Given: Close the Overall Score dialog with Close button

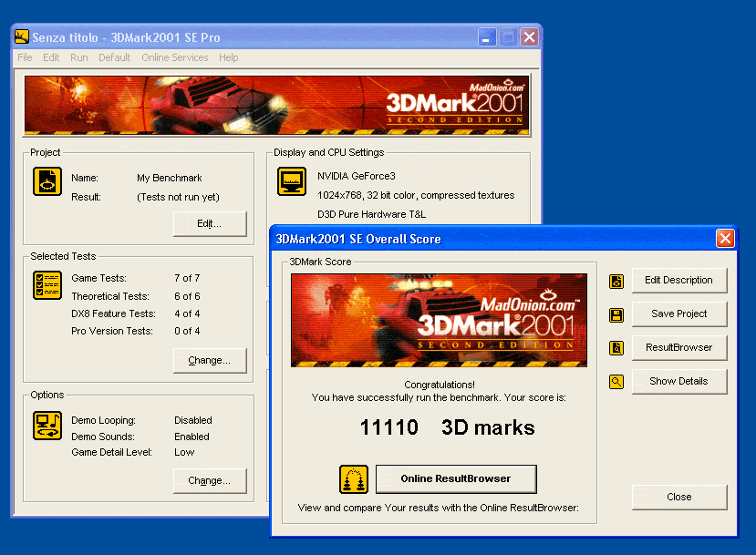Looking at the screenshot, I should (678, 497).
